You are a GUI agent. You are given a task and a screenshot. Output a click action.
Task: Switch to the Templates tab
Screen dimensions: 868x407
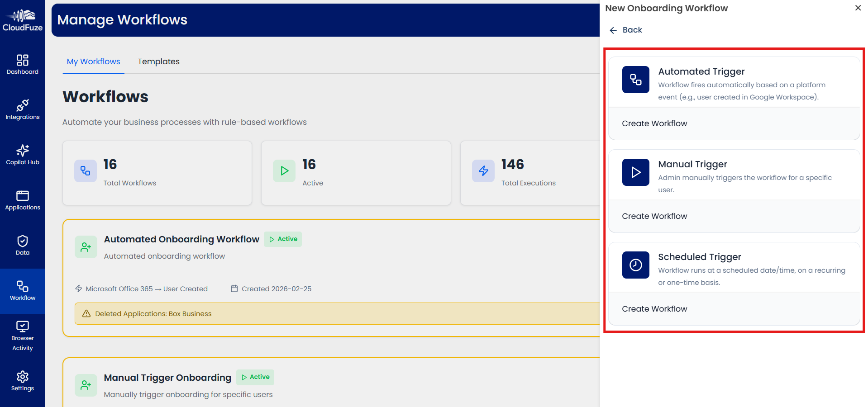158,62
